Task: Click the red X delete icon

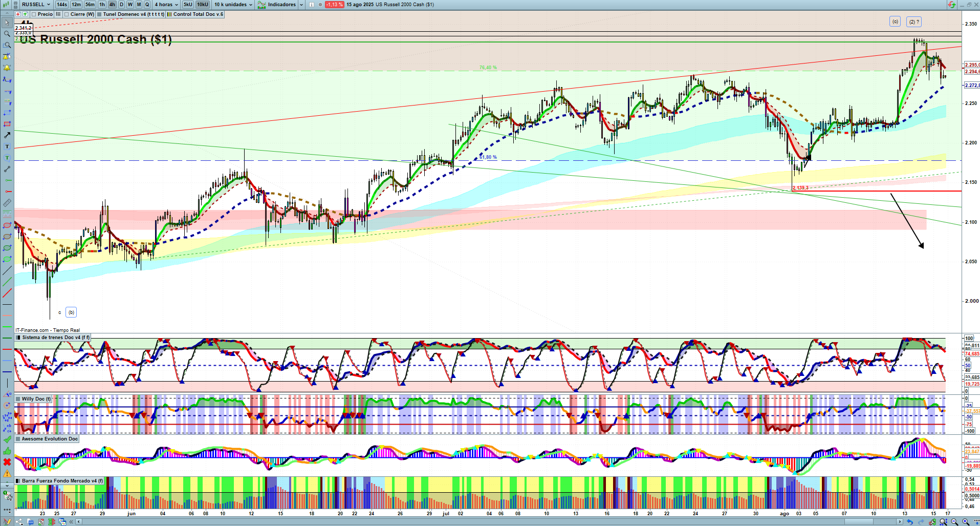Action: point(7,462)
